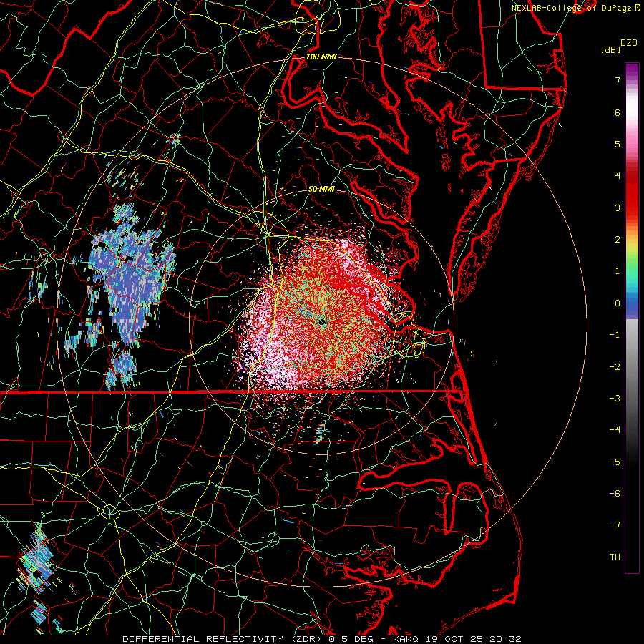The width and height of the screenshot is (644, 644).
Task: Click the TH threshold label on scale
Action: tap(615, 557)
